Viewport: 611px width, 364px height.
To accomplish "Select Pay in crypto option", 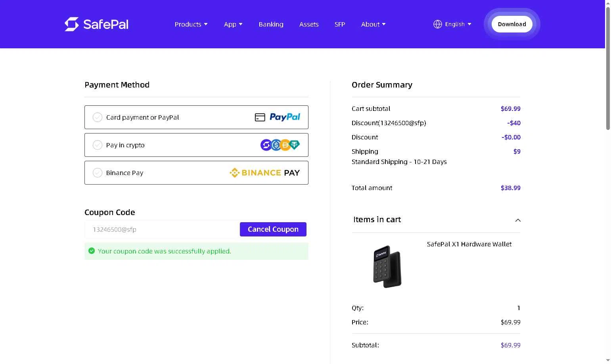I will (x=196, y=145).
